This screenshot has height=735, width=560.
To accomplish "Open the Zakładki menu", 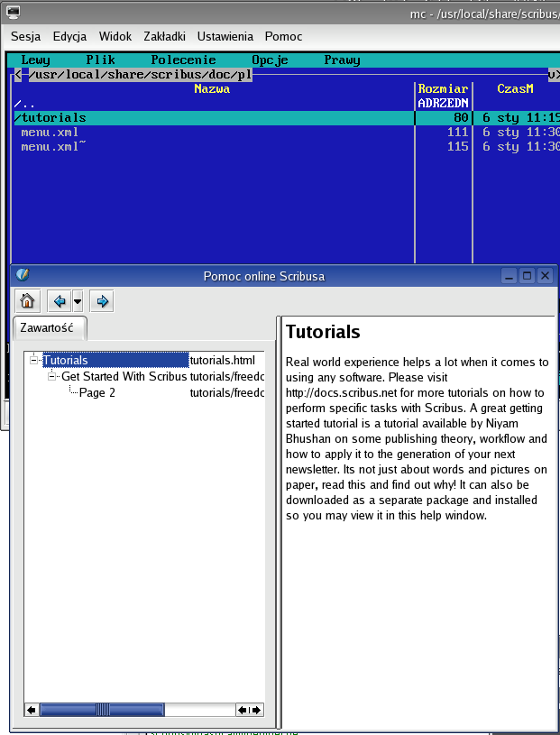I will [164, 36].
